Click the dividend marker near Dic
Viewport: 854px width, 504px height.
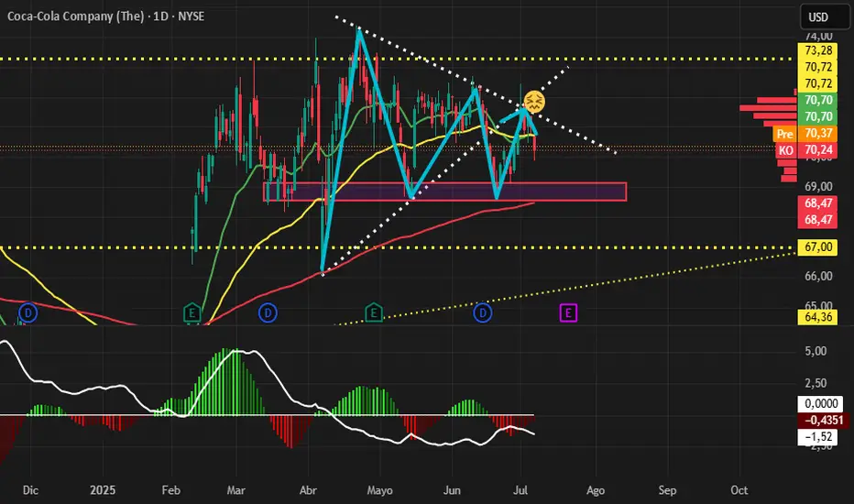(27, 312)
